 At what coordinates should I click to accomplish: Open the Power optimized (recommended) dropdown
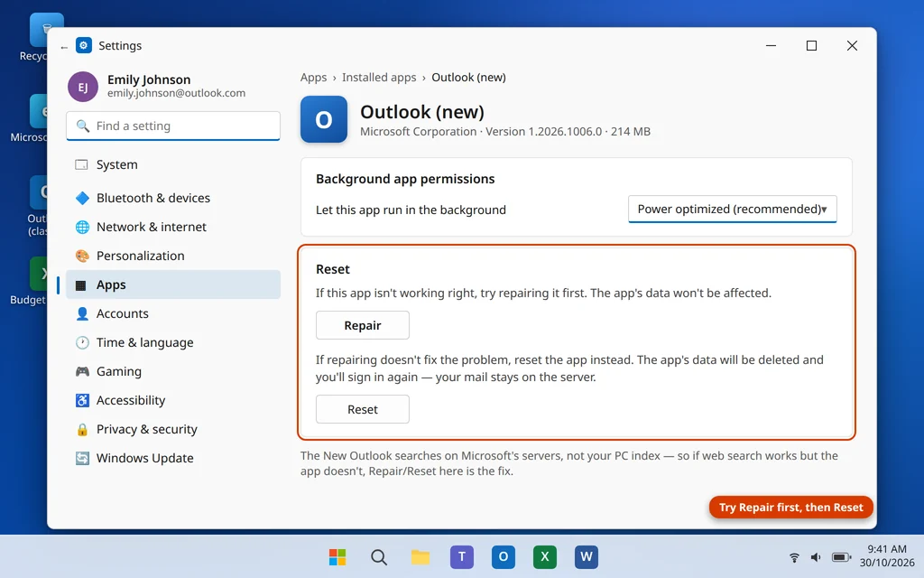pyautogui.click(x=732, y=209)
